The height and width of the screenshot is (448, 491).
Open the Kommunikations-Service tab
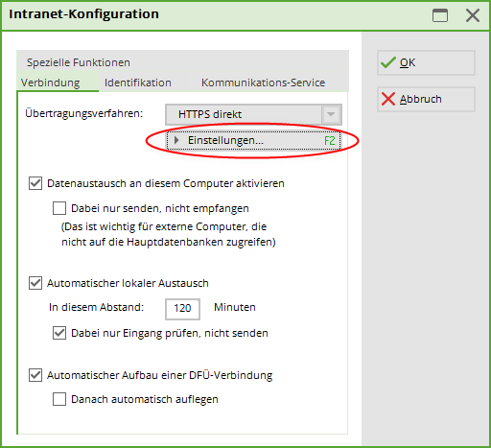click(263, 83)
